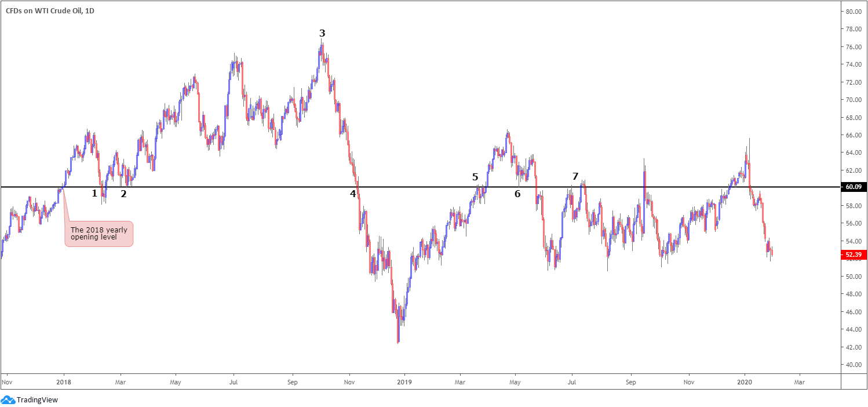Select chart annotation number 4

[352, 193]
